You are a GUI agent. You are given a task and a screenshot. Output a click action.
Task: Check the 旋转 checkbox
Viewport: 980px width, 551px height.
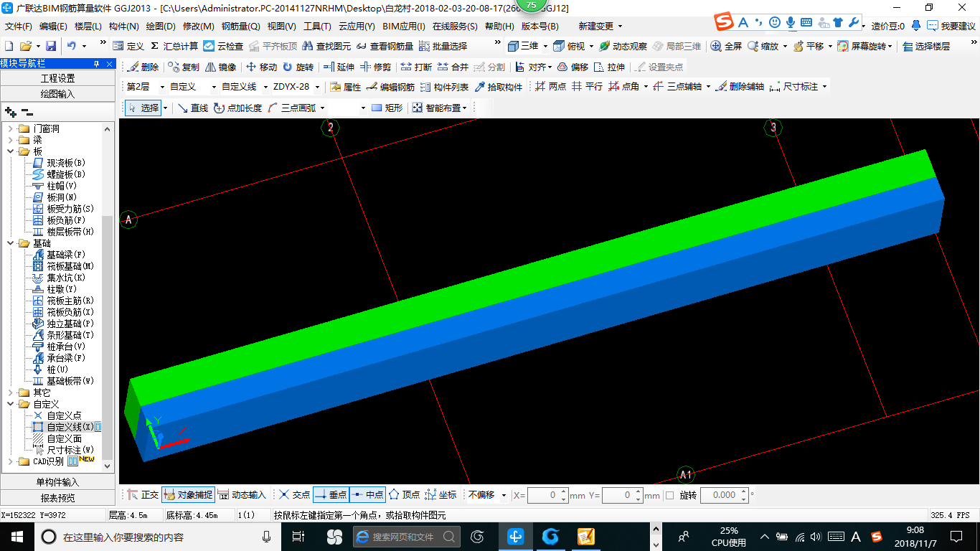coord(669,495)
